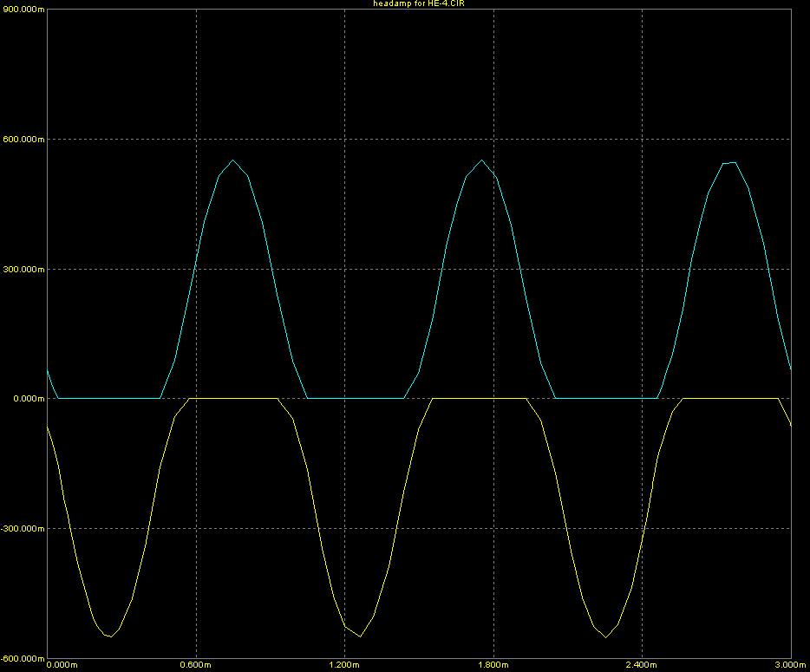Select the 600.000m Y-axis label
The image size is (810, 672).
point(23,139)
